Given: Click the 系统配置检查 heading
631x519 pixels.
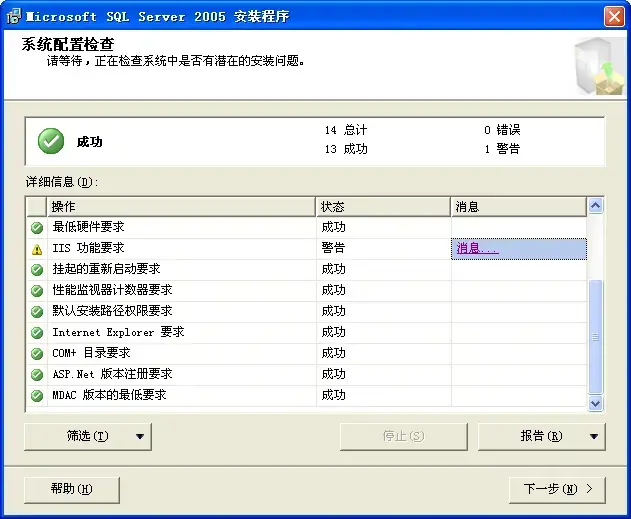Looking at the screenshot, I should (x=68, y=44).
